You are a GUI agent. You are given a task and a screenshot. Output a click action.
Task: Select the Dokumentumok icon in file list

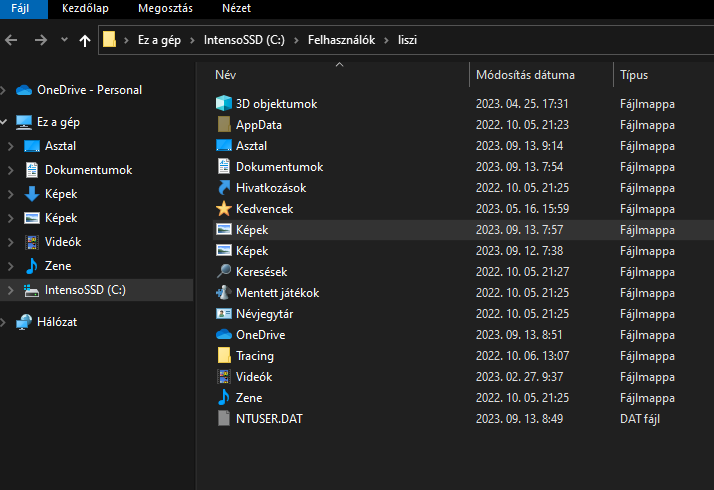pyautogui.click(x=224, y=166)
